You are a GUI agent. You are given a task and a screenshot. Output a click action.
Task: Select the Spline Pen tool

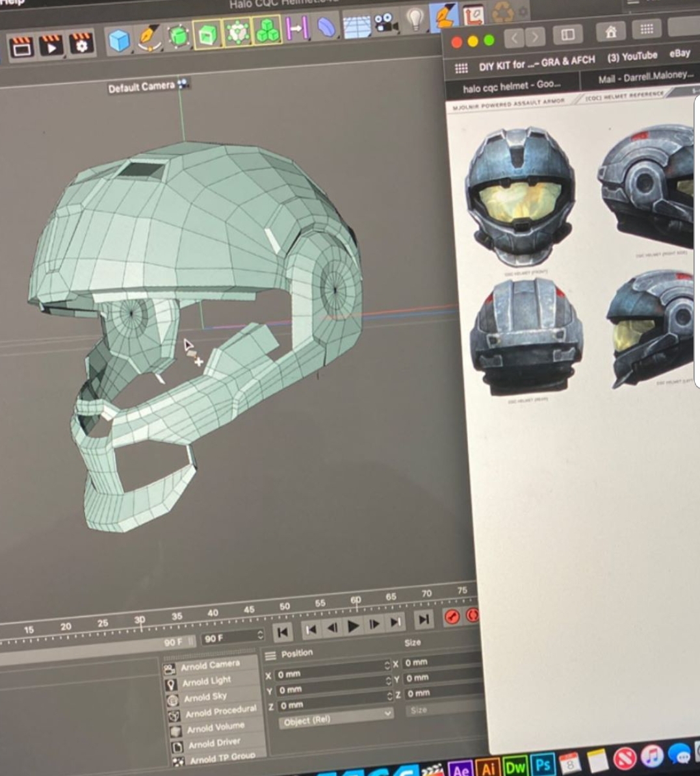(x=149, y=38)
